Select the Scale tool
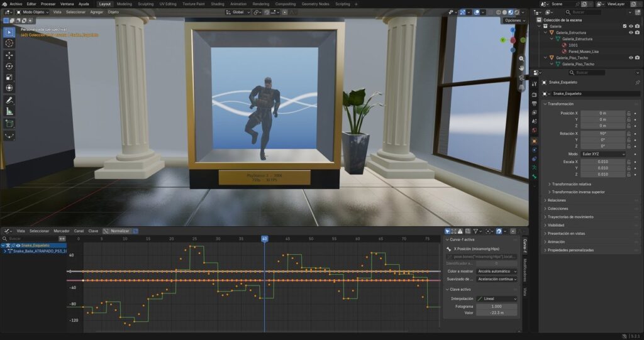The height and width of the screenshot is (340, 644). pyautogui.click(x=9, y=77)
